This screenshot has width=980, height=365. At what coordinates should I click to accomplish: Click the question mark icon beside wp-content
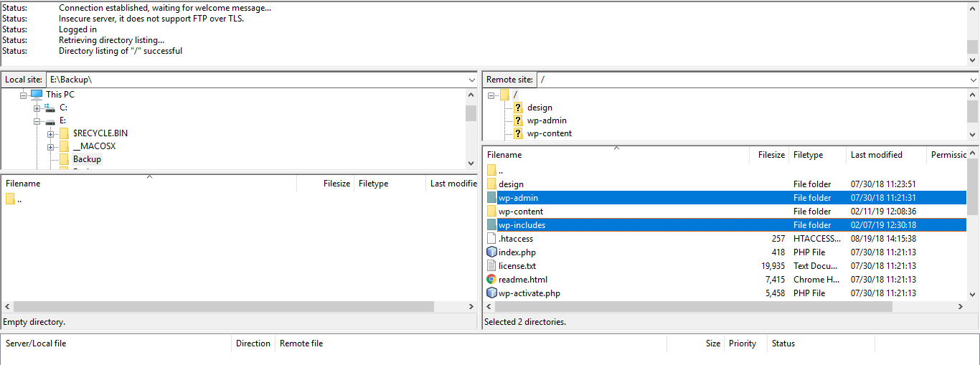[x=518, y=133]
